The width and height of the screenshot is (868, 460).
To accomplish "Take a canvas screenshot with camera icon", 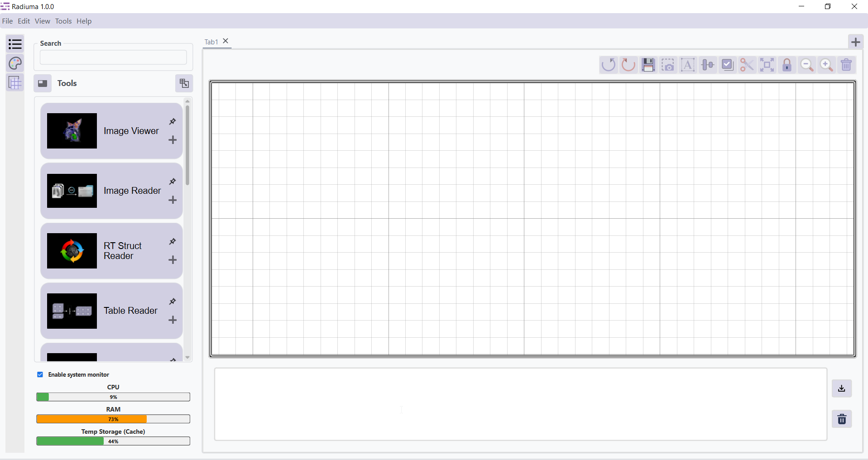I will tap(668, 65).
